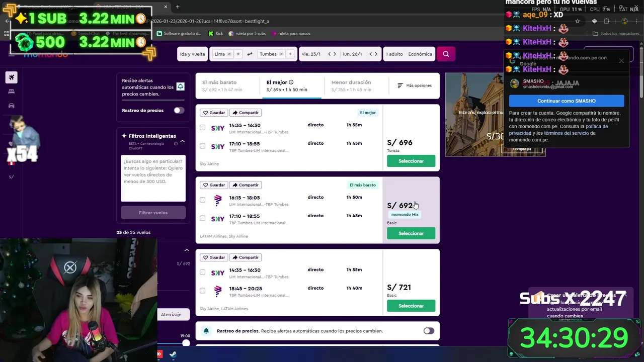The width and height of the screenshot is (644, 362).
Task: Next day arrow for vie. 23/1
Action: pos(335,54)
